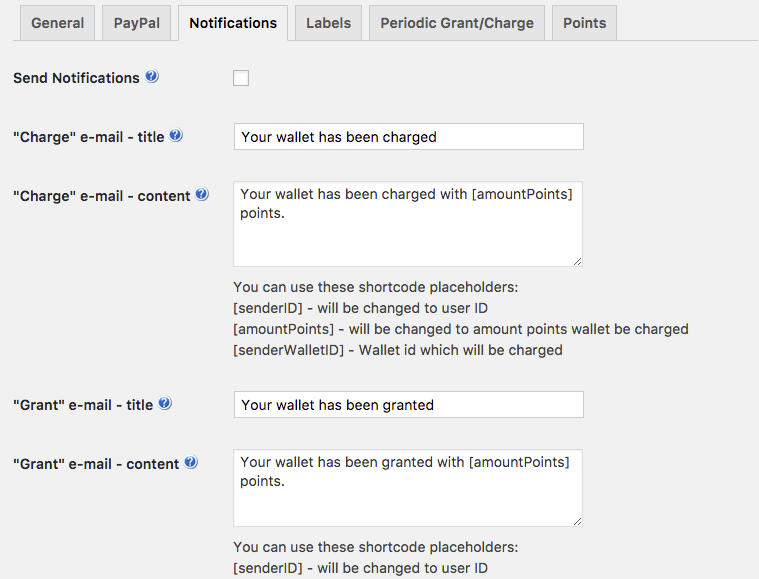The image size is (759, 579).
Task: Click inside the "Charge" e-mail content textarea
Action: tap(408, 225)
